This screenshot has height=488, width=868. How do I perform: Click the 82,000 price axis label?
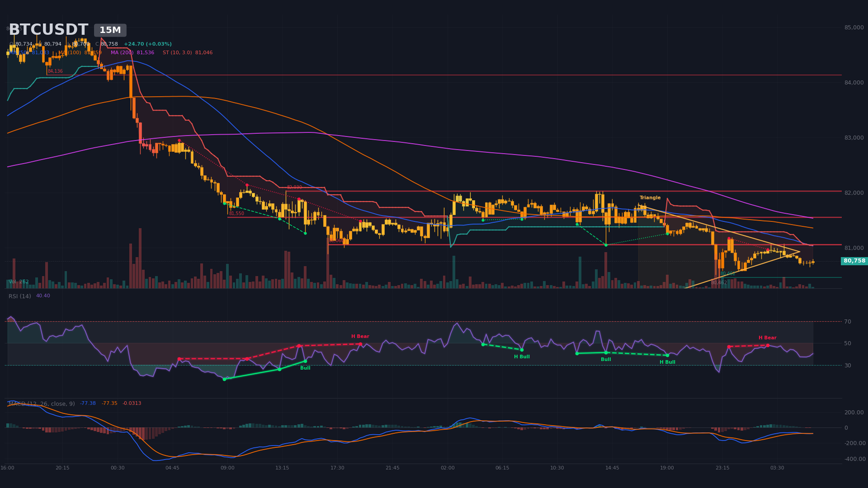pyautogui.click(x=854, y=192)
